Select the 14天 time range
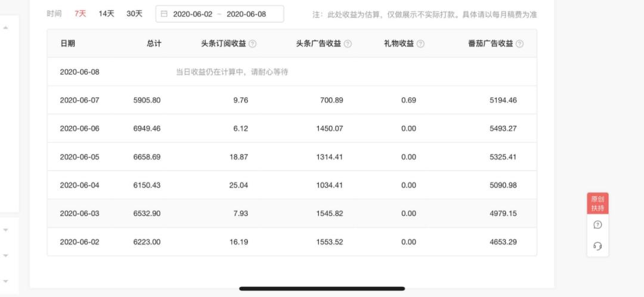This screenshot has width=644, height=297. [106, 14]
